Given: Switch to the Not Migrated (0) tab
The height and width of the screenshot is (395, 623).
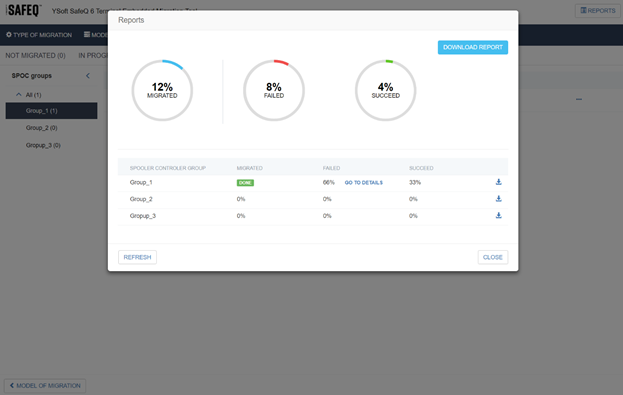Looking at the screenshot, I should 35,56.
